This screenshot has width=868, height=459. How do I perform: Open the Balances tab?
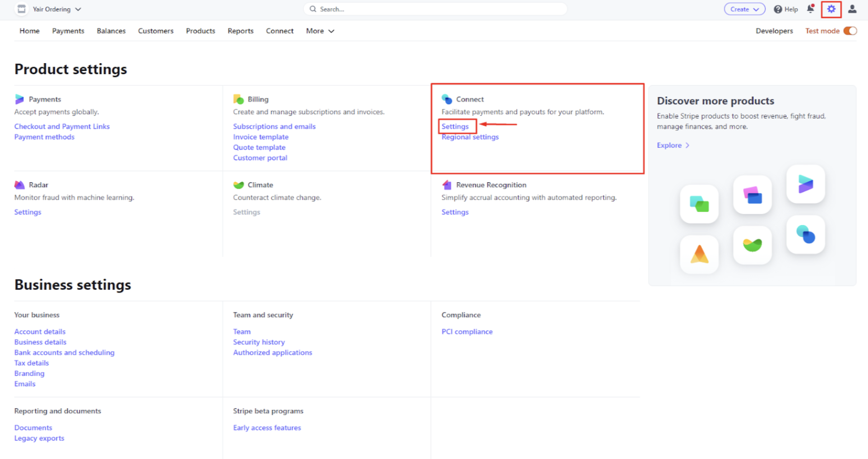tap(111, 31)
